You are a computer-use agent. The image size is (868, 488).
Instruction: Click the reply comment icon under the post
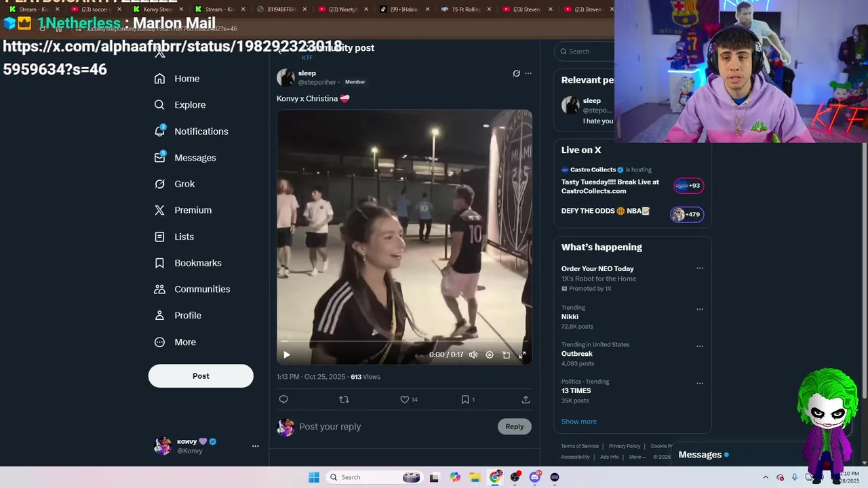coord(283,399)
